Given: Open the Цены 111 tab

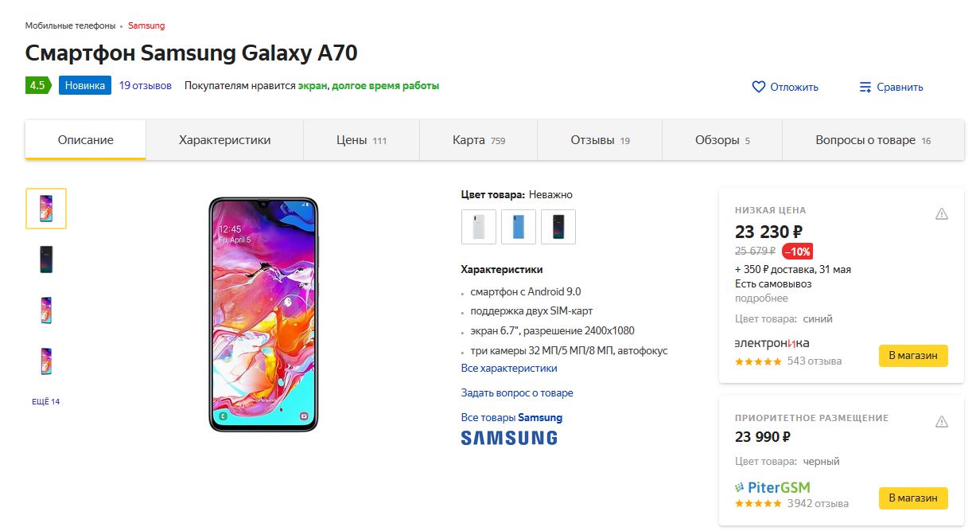Looking at the screenshot, I should [x=361, y=140].
